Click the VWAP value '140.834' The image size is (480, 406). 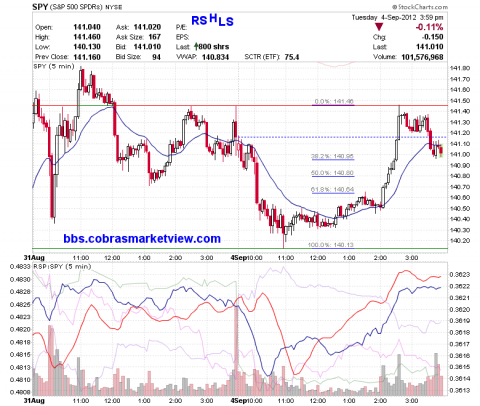pos(215,57)
